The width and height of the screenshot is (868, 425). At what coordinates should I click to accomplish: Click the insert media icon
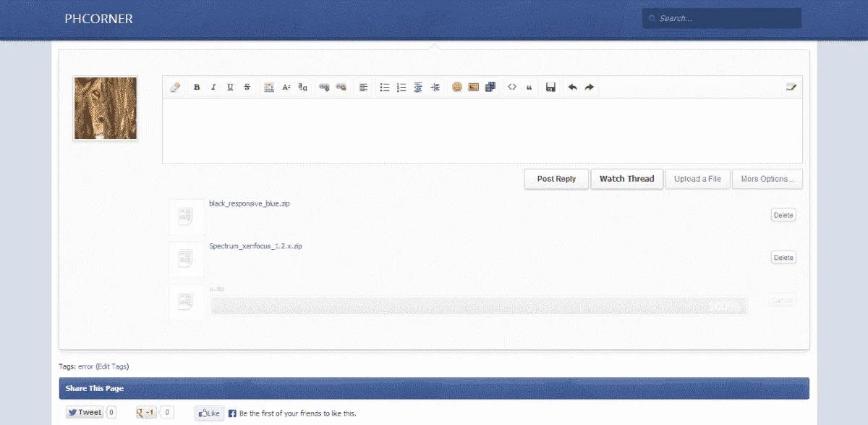click(x=490, y=87)
